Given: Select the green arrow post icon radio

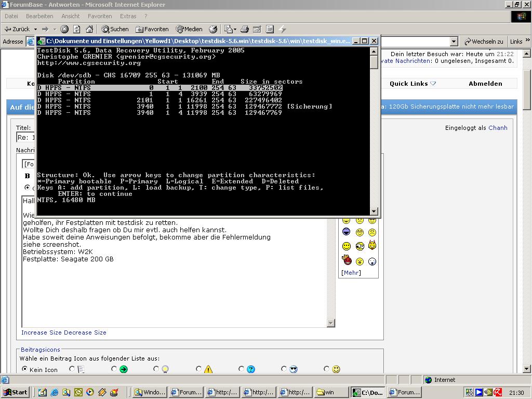Looking at the screenshot, I should (114, 369).
